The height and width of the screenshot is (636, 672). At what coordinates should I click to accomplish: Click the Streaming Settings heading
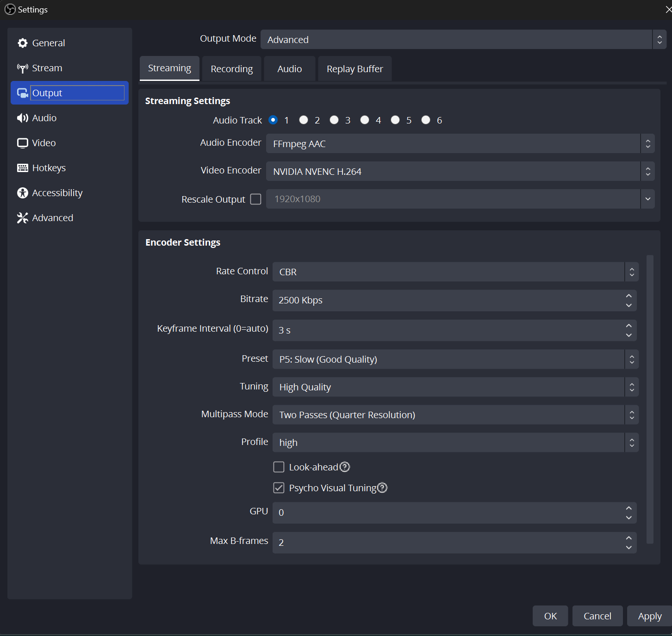[x=187, y=101]
